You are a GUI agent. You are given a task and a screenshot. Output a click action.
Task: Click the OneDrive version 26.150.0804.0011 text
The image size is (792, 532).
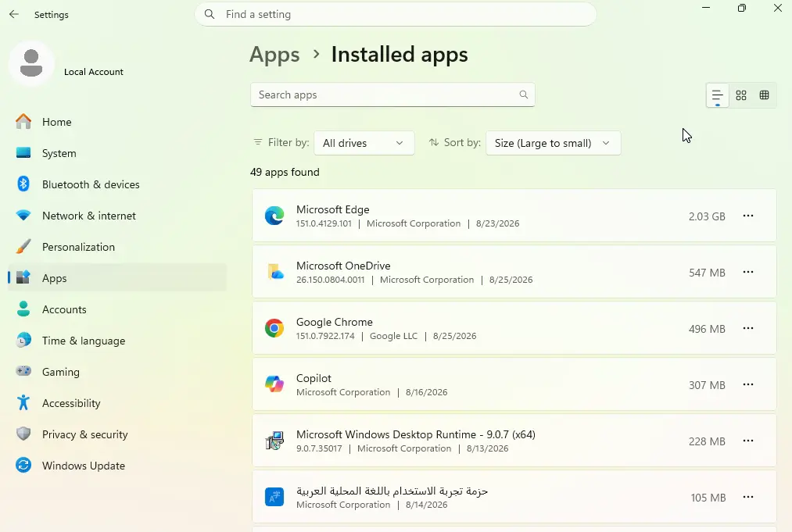[331, 280]
